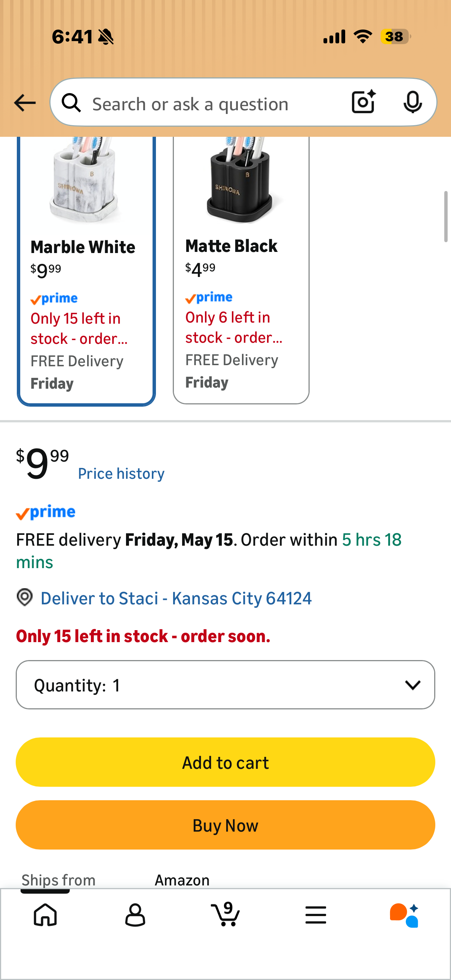The height and width of the screenshot is (980, 451).
Task: Tap the Buy Now button
Action: coord(225,825)
